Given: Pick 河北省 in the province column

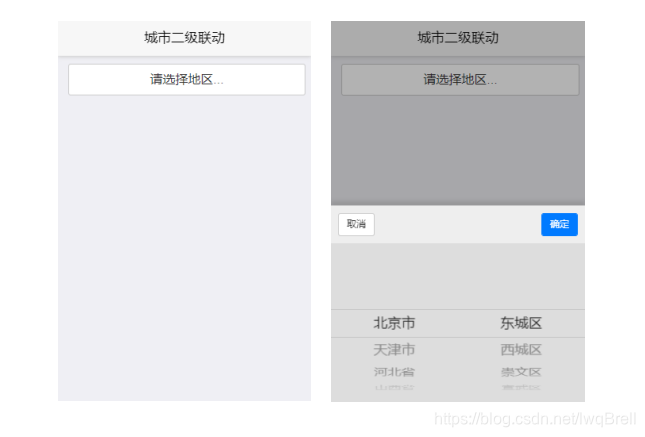Looking at the screenshot, I should pyautogui.click(x=394, y=372).
